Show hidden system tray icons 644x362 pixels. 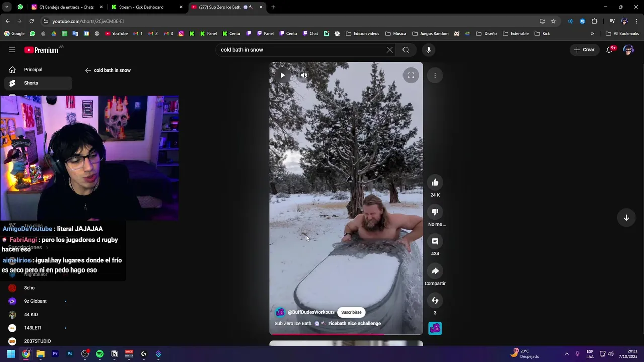[566, 354]
